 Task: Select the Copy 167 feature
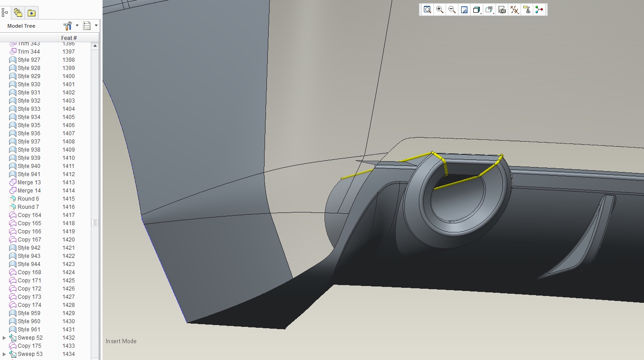click(x=29, y=240)
